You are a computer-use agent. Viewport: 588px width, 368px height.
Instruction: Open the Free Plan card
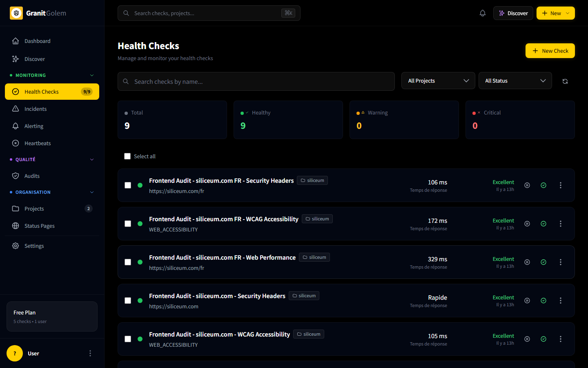[x=52, y=316]
